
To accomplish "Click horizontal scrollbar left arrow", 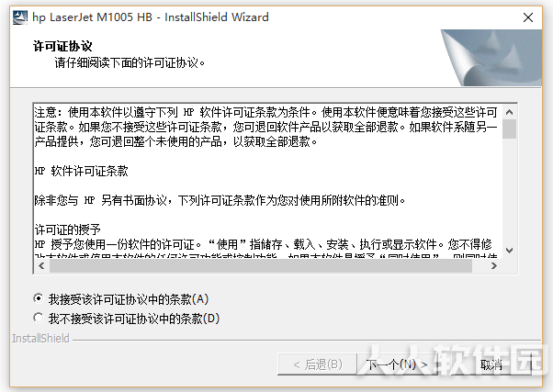I will pyautogui.click(x=41, y=265).
